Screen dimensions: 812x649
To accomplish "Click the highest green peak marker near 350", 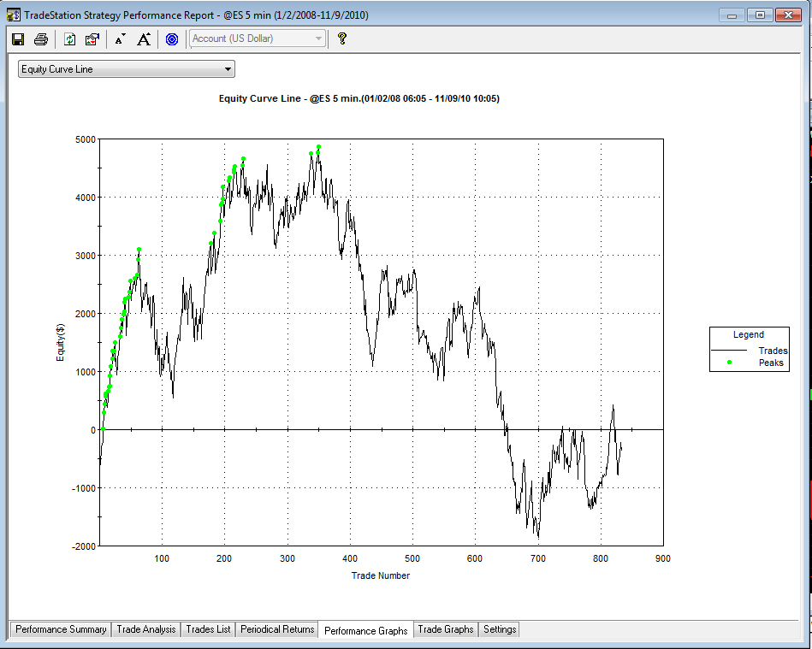I will coord(319,147).
